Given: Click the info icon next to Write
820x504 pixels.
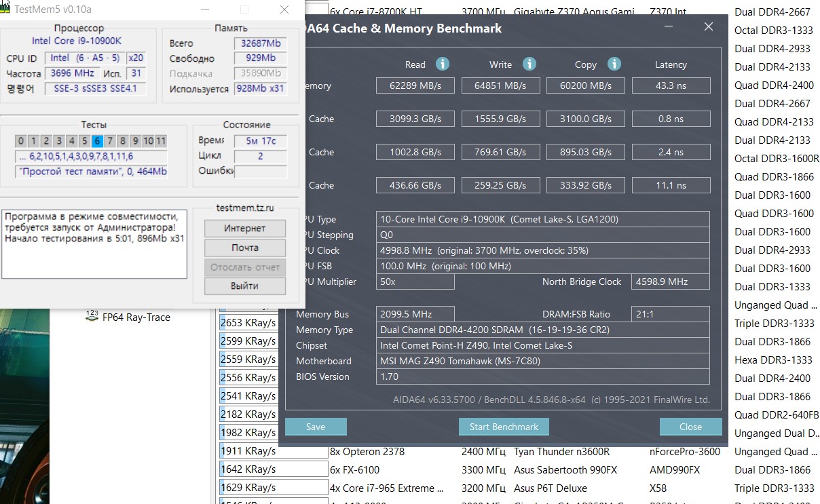Looking at the screenshot, I should pyautogui.click(x=529, y=64).
